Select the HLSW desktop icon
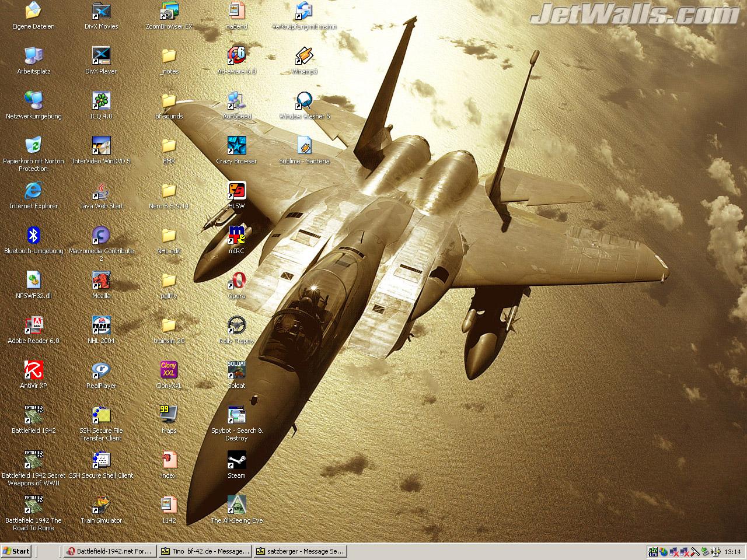 (236, 191)
